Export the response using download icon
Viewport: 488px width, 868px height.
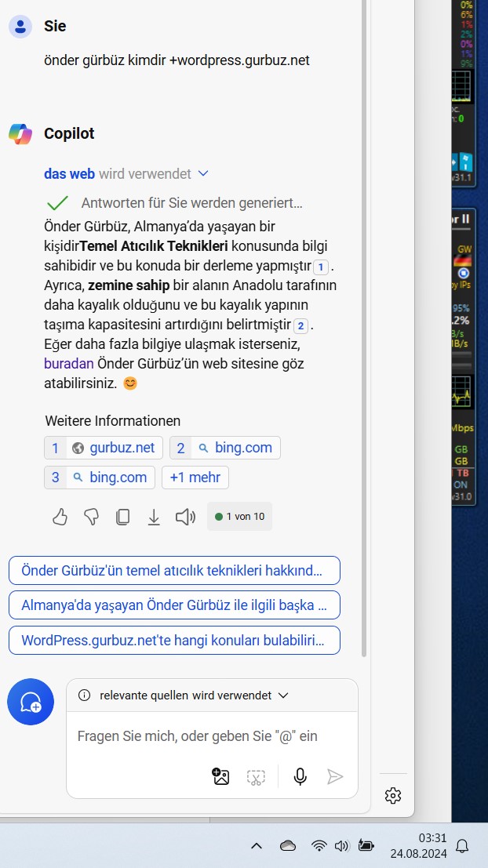coord(154,517)
